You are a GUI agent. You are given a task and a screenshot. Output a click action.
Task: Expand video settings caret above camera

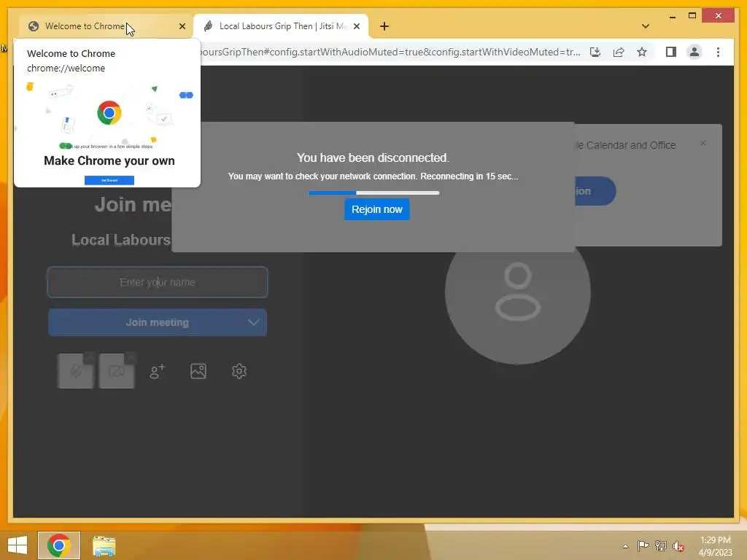(131, 357)
